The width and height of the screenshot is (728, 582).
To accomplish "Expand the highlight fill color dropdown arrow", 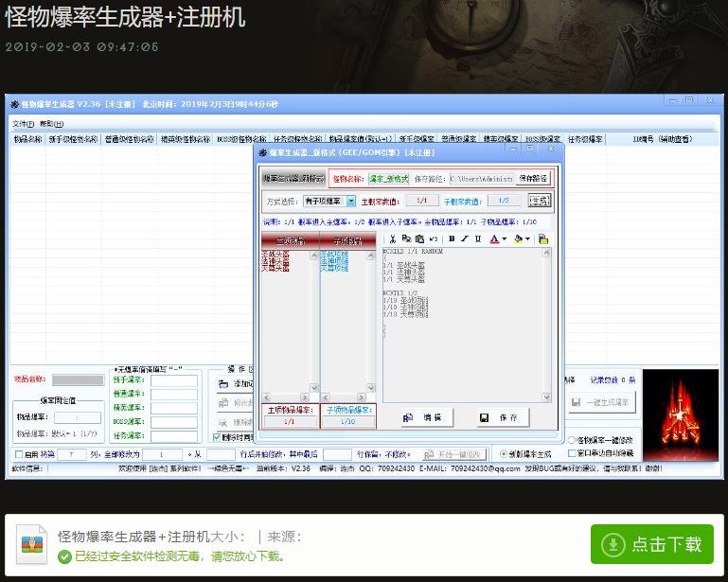I will pos(529,239).
